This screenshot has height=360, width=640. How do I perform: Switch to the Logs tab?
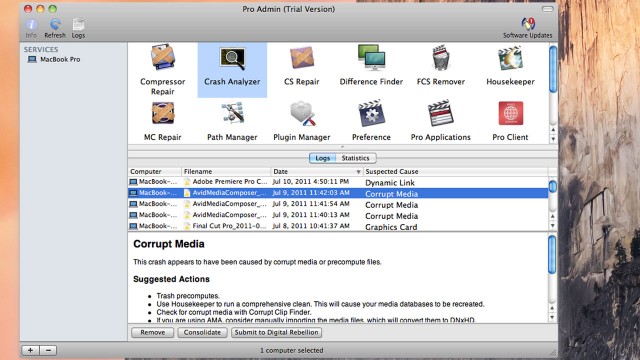tap(322, 158)
